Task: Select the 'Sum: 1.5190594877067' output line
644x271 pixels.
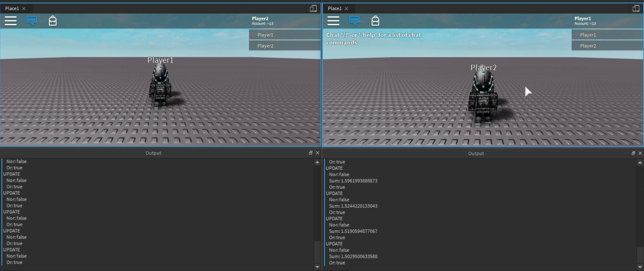Action: pos(353,231)
